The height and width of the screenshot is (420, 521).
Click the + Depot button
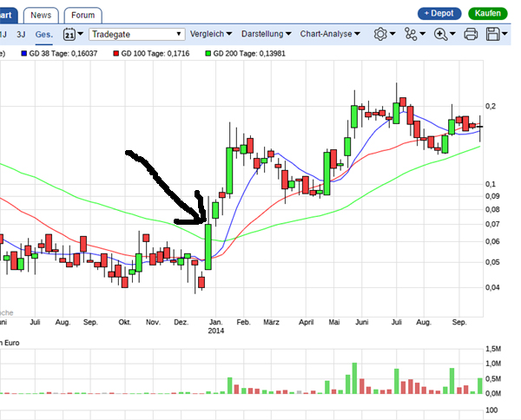point(439,14)
